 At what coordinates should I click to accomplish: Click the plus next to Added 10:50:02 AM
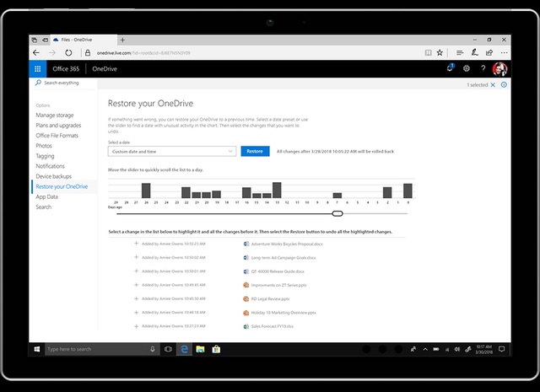click(137, 257)
